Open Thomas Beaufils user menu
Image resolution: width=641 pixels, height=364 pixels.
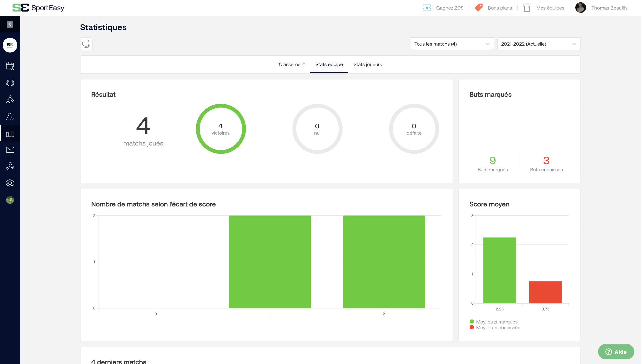609,8
